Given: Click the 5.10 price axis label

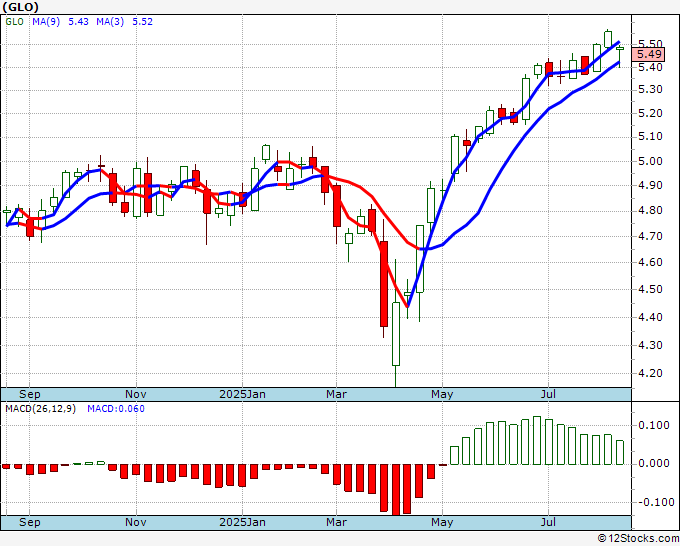Looking at the screenshot, I should click(x=650, y=137).
